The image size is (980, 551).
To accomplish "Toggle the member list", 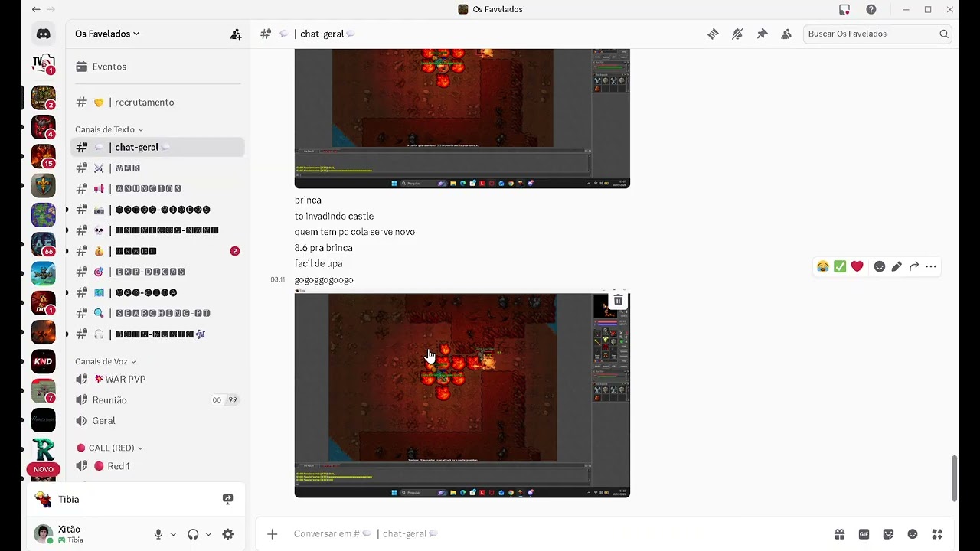I will pos(786,34).
